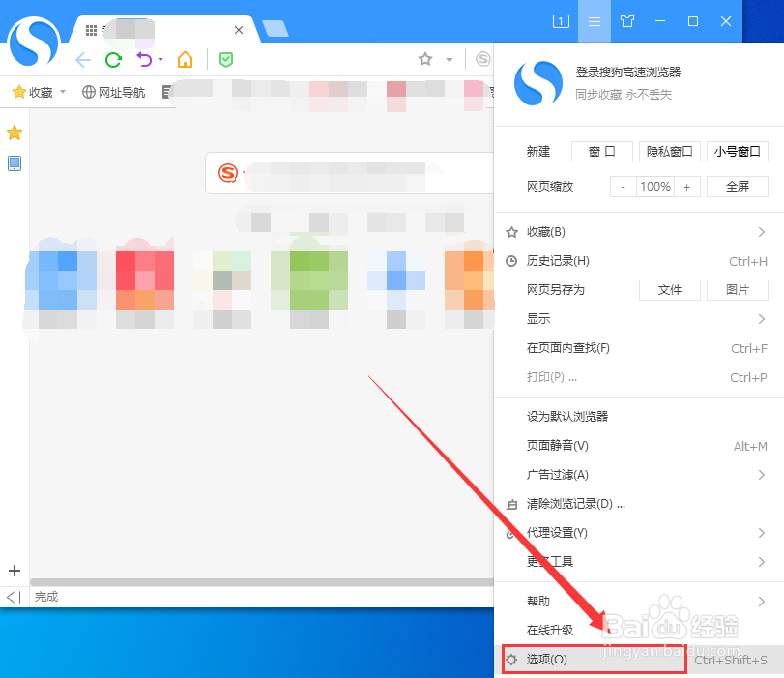Click the Sogou search engine logo in search box

228,173
